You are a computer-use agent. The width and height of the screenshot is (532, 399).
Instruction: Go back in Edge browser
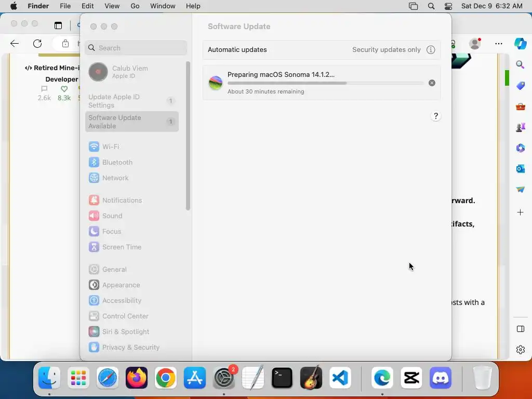click(15, 44)
